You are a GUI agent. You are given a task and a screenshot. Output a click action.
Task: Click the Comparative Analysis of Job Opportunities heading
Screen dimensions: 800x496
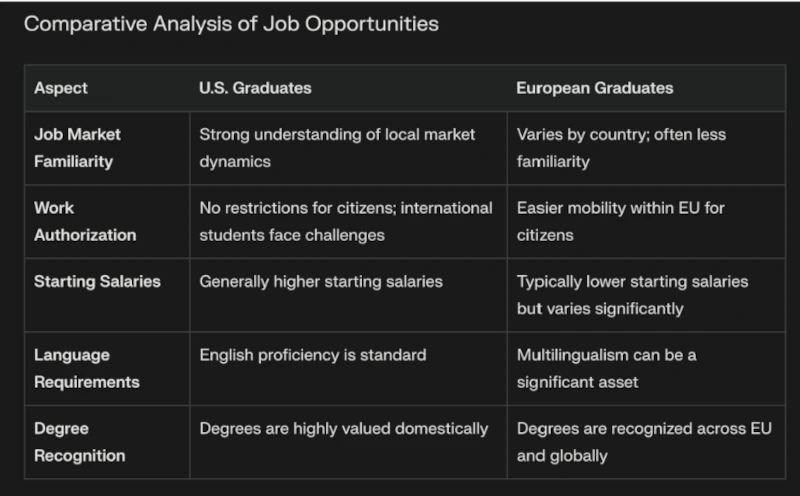[x=231, y=24]
